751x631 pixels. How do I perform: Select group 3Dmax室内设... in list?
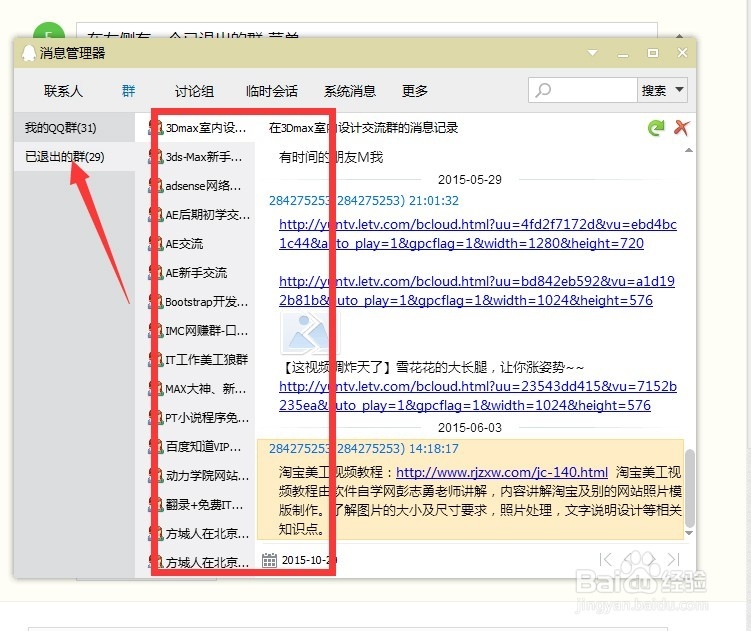200,127
